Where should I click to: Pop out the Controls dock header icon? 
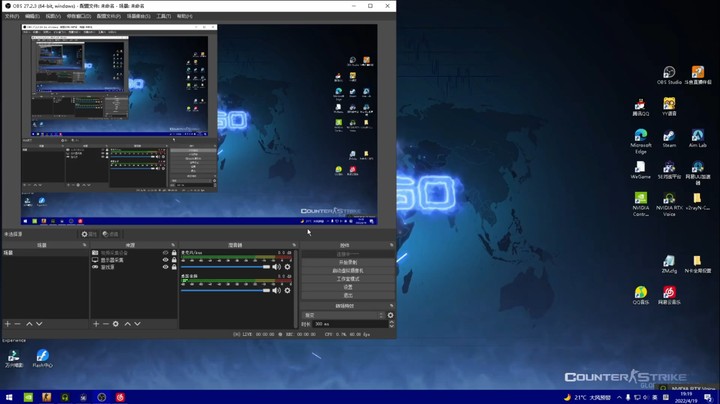click(x=392, y=245)
